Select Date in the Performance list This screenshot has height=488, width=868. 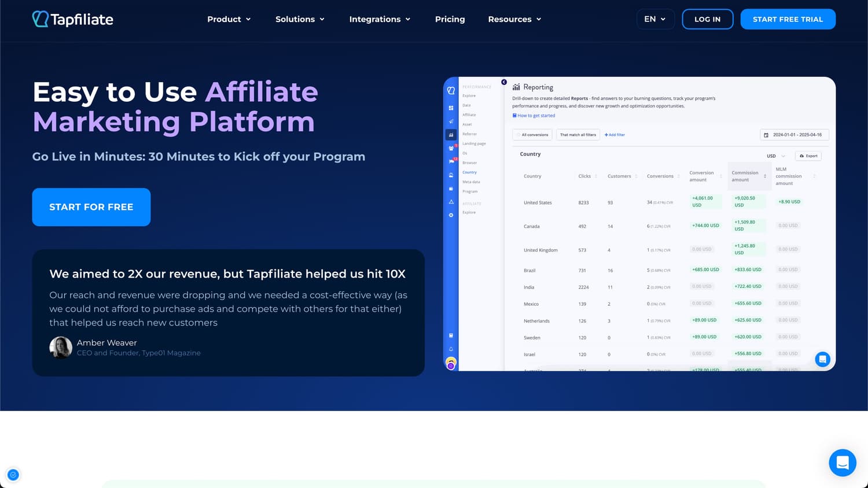(x=466, y=105)
